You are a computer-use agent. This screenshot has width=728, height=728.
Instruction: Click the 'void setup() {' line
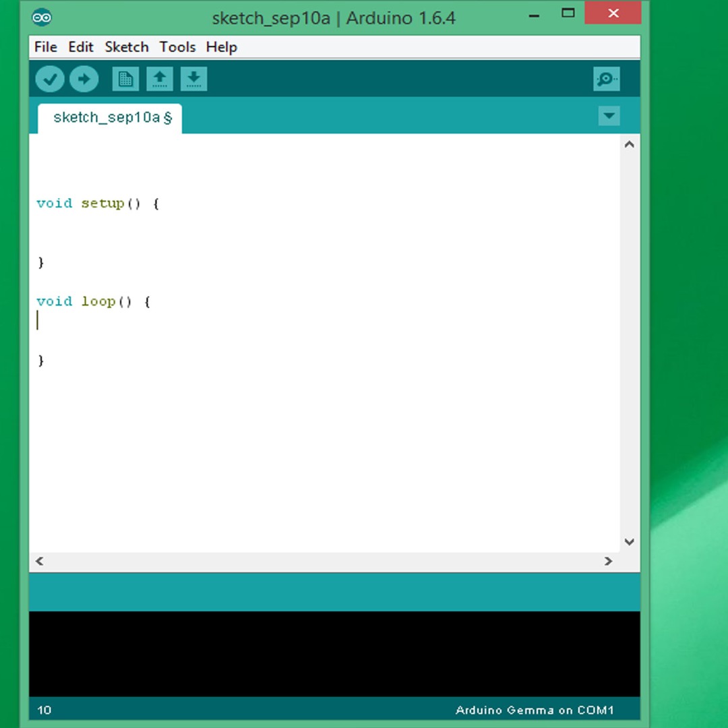click(x=98, y=204)
